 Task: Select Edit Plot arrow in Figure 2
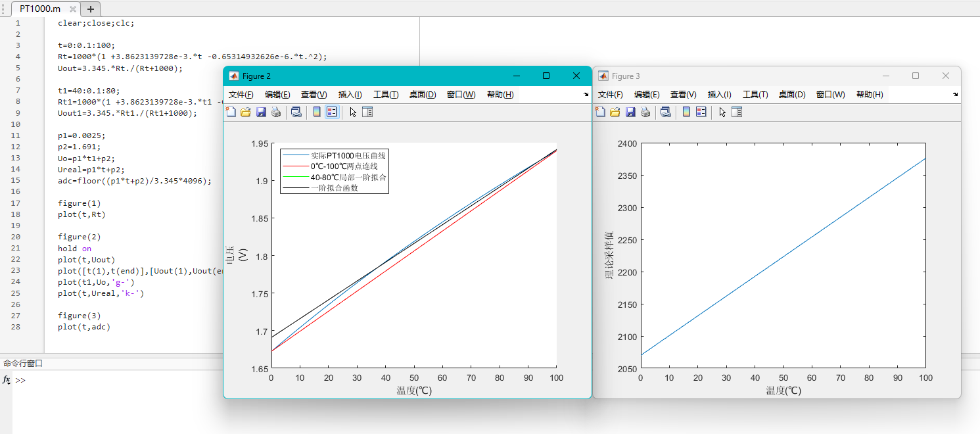[353, 112]
